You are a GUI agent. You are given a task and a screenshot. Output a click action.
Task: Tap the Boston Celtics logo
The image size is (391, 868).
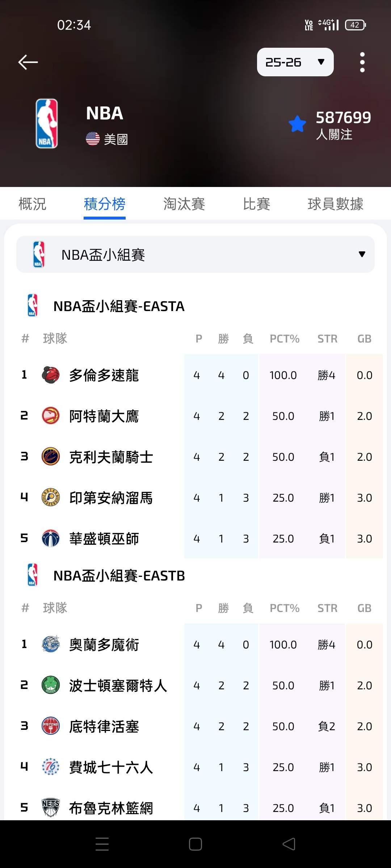pyautogui.click(x=51, y=685)
